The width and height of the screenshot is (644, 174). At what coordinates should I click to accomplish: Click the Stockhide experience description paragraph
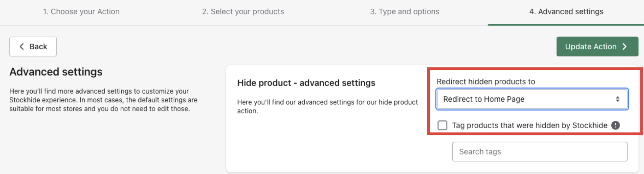tap(103, 100)
